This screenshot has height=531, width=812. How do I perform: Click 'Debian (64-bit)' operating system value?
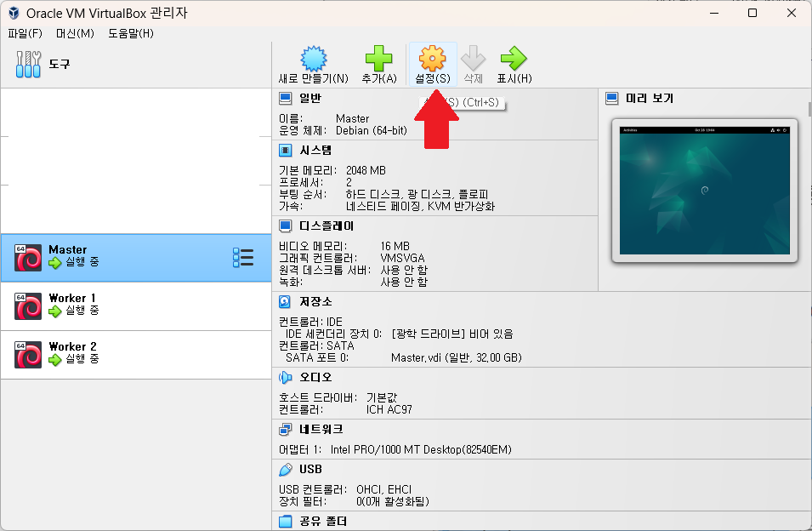(x=372, y=130)
